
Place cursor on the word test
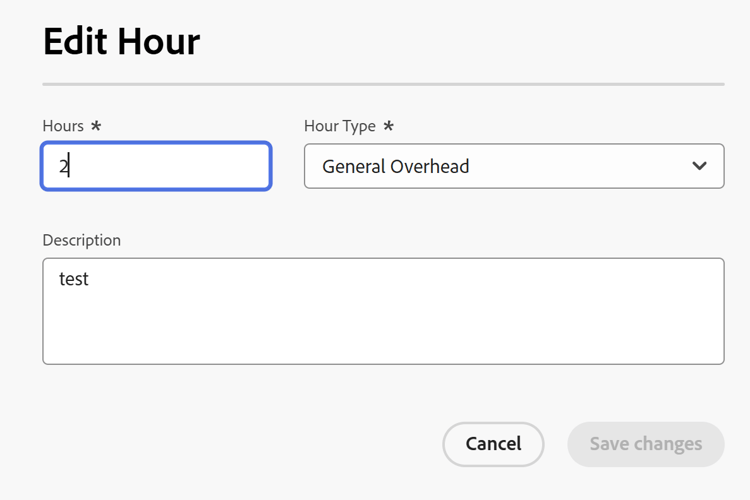(74, 279)
